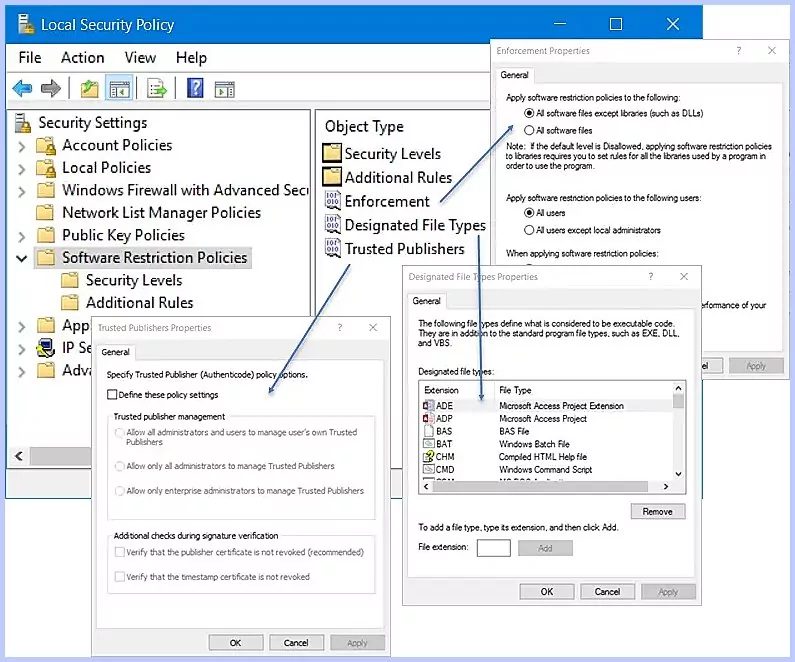Image resolution: width=795 pixels, height=662 pixels.
Task: Click scroll down arrow in file types list
Action: click(x=678, y=474)
